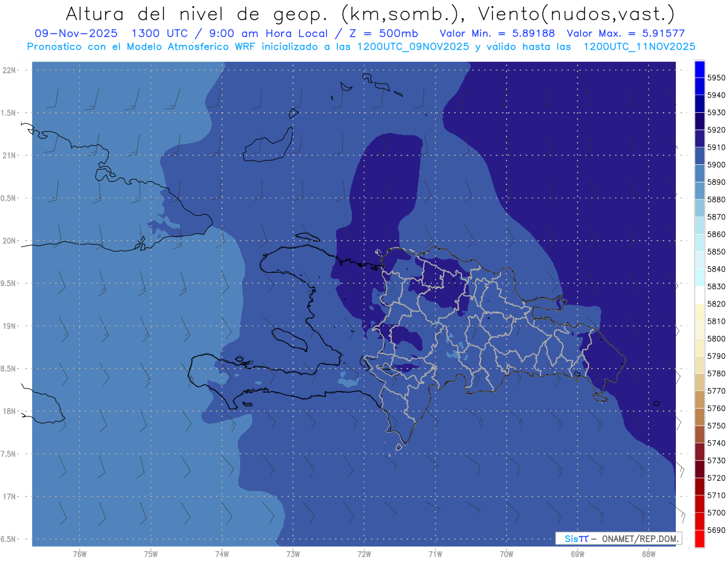Select the 'Valor Min. = 5.89188' text
The width and height of the screenshot is (728, 562).
497,33
